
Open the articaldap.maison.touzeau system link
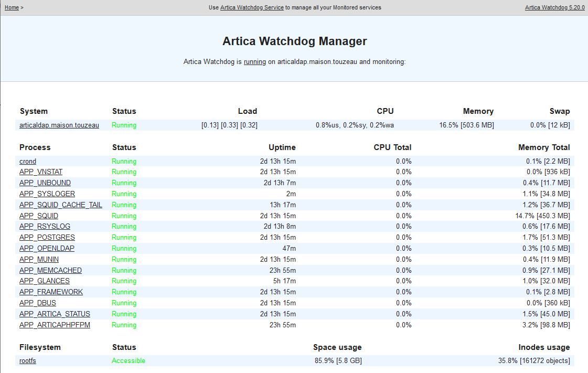click(x=59, y=125)
